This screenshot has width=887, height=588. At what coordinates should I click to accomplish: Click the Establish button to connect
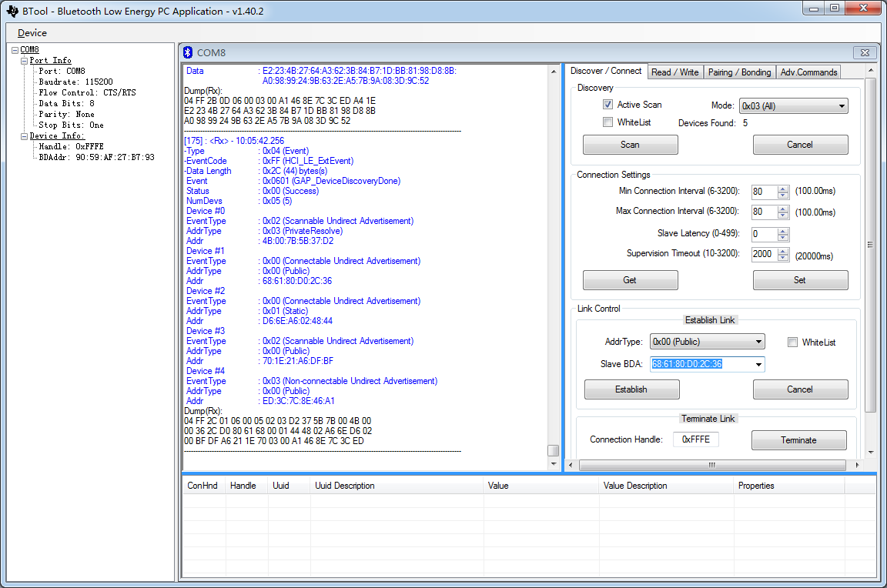[631, 389]
